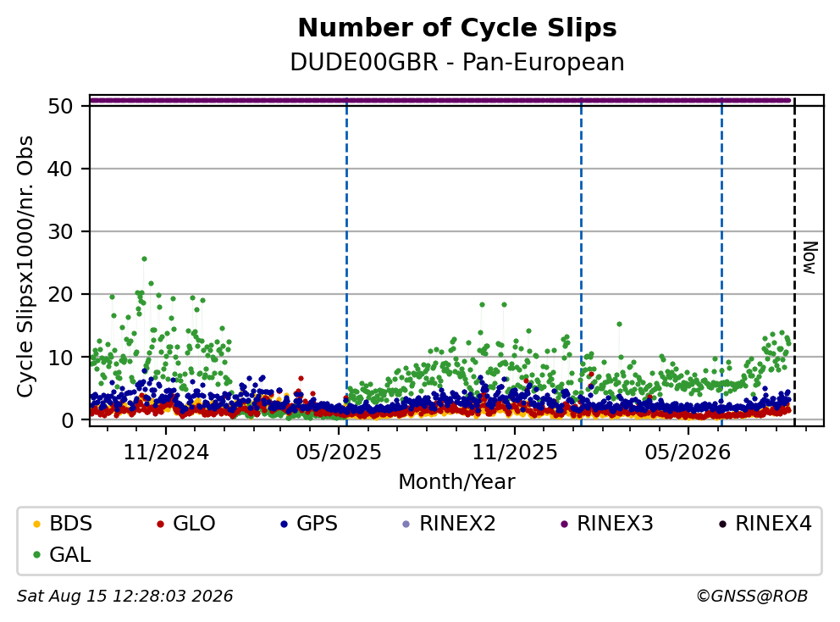Click the y-axis tick value 20
The image size is (840, 622).
click(x=60, y=294)
